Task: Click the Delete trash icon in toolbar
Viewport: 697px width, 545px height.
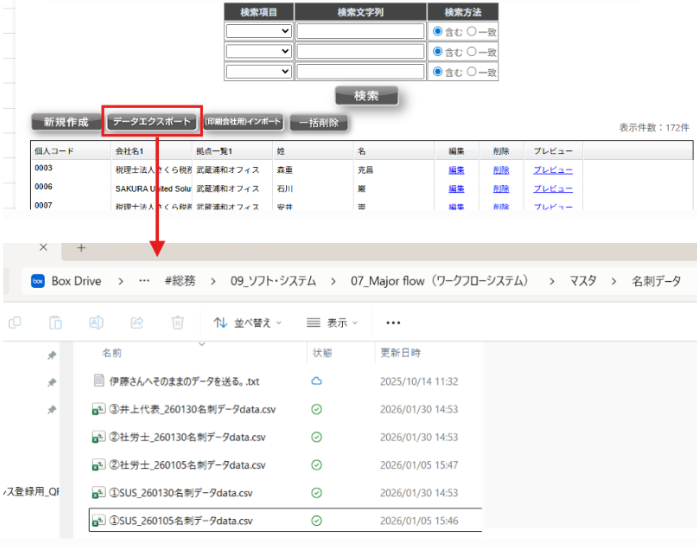Action: click(177, 323)
